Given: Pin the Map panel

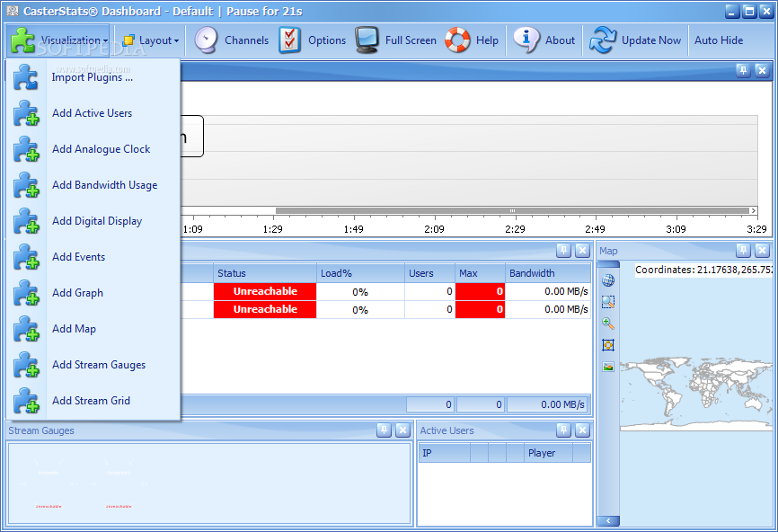Looking at the screenshot, I should click(743, 251).
